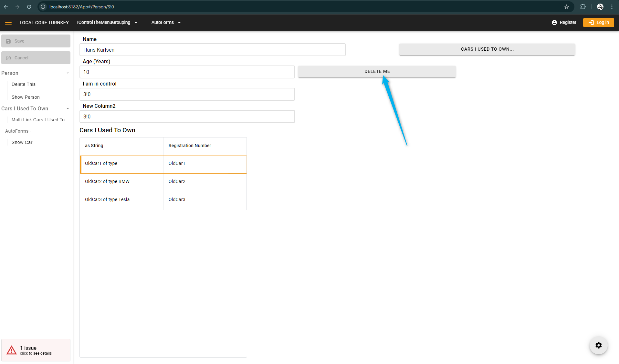Select the OldCar2 of type BMW row
Image resolution: width=619 pixels, height=364 pixels.
coord(107,182)
